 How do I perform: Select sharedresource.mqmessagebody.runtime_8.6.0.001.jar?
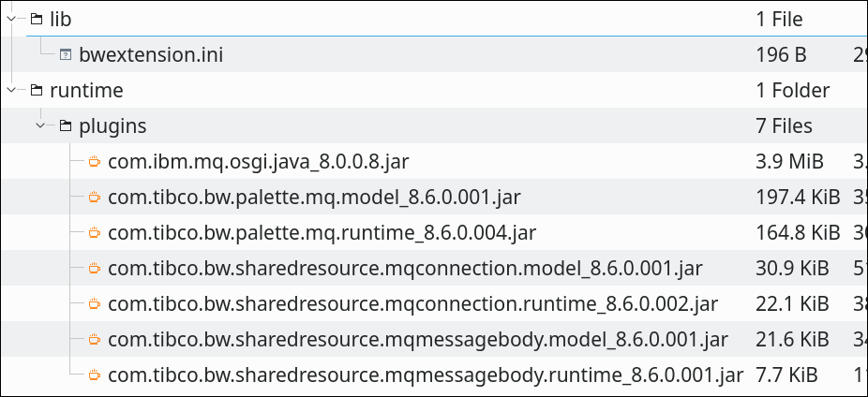pos(426,375)
